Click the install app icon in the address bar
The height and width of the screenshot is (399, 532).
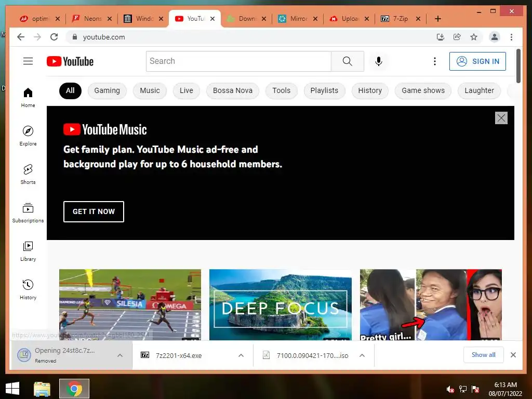pos(441,37)
